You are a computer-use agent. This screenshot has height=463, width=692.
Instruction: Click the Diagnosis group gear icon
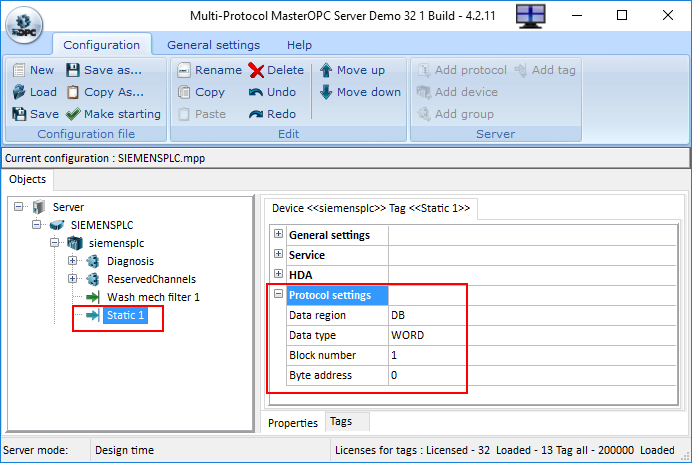coord(93,261)
